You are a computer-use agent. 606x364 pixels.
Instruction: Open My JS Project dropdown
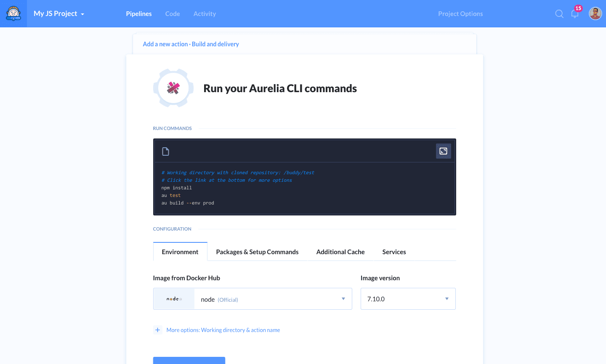point(59,13)
